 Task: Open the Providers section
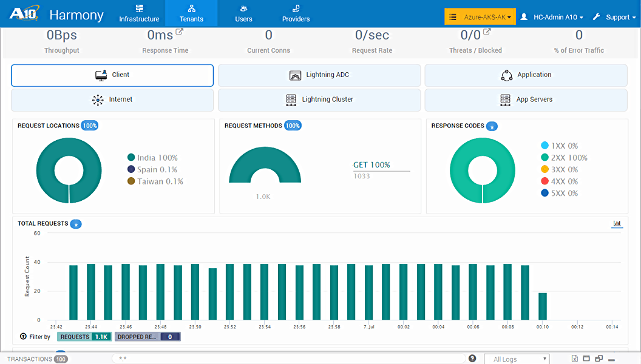296,13
